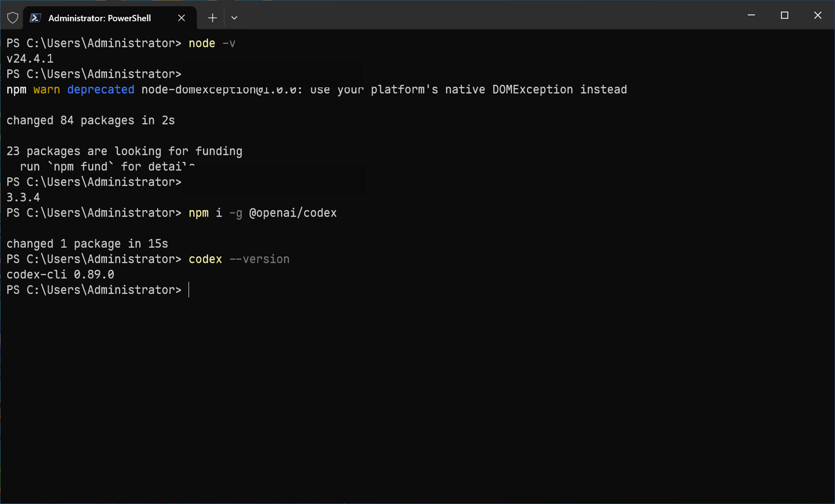Click the '3.3.4' output line
Viewport: 835px width, 504px height.
[23, 197]
